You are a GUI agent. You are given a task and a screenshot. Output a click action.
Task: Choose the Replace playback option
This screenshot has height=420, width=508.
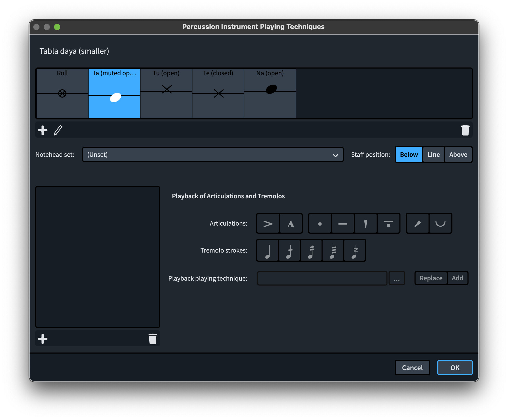(431, 278)
